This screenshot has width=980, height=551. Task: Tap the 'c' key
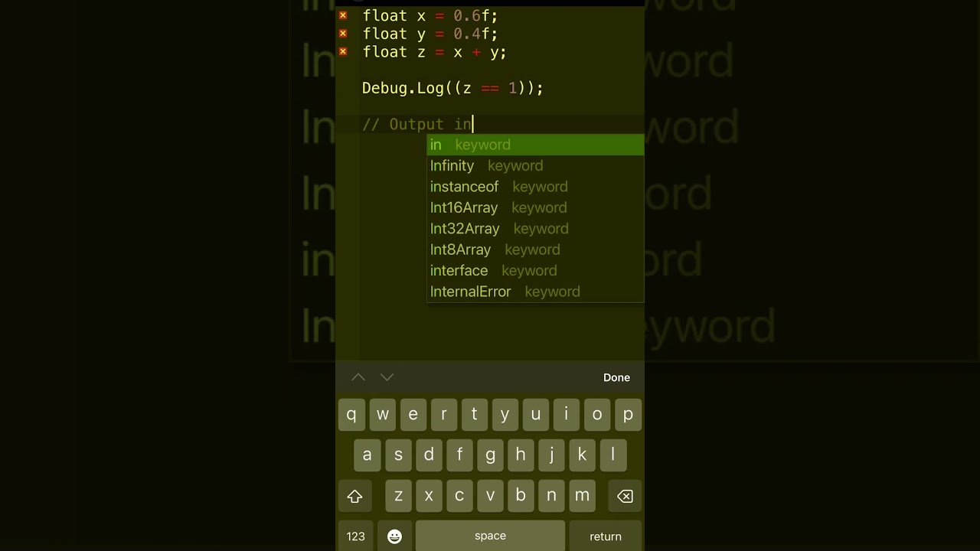(459, 496)
